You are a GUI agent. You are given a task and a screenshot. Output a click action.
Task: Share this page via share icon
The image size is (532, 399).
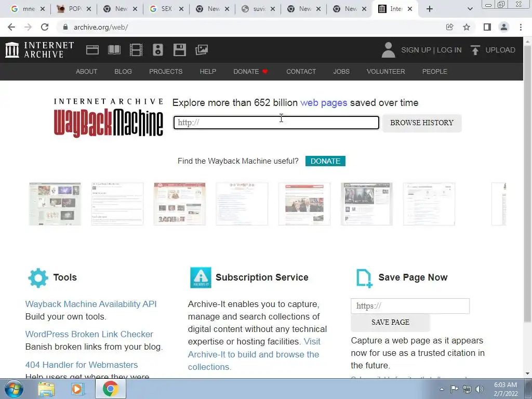click(449, 27)
